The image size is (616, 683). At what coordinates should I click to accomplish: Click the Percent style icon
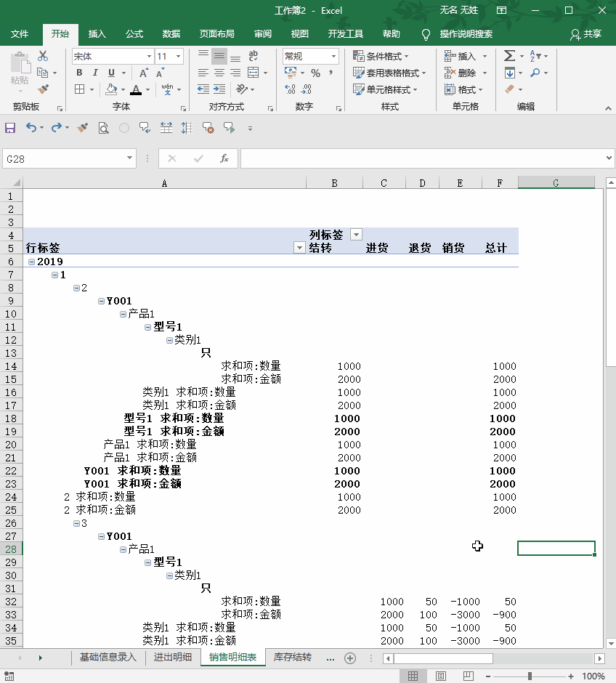(315, 73)
